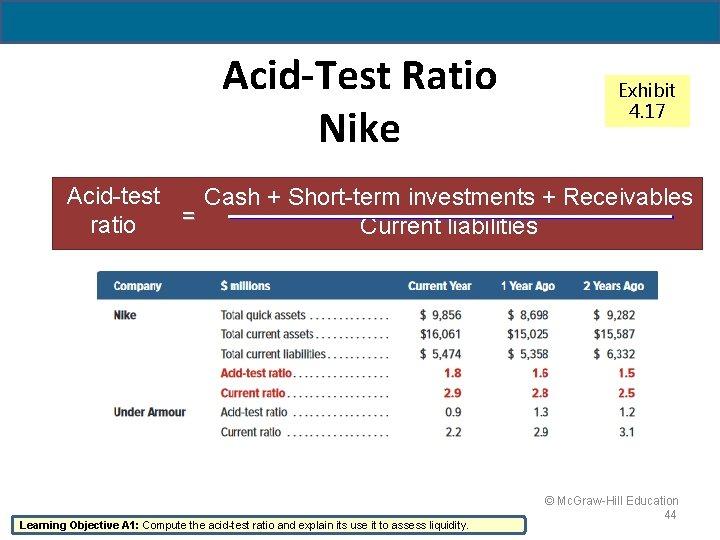Click Nike's current ratio value 2.5
This screenshot has height=540, width=720.
pyautogui.click(x=626, y=393)
